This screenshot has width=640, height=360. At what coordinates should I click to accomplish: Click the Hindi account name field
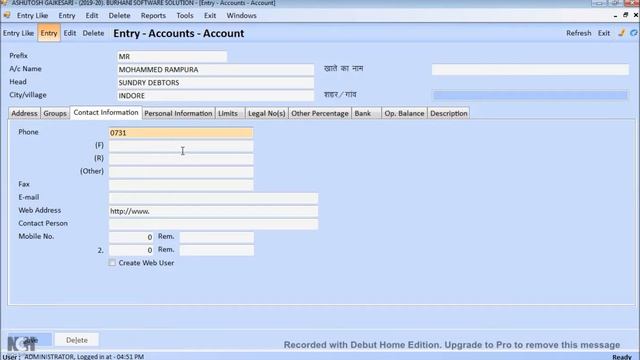point(530,69)
